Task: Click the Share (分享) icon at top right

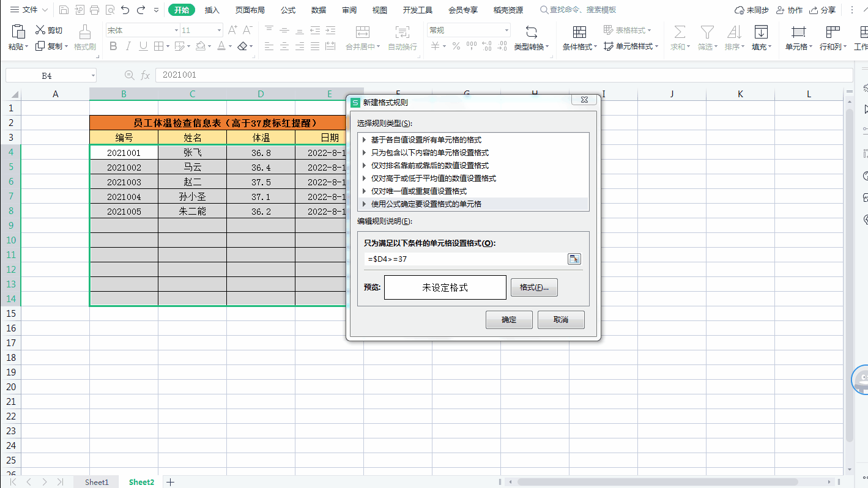Action: coord(814,10)
